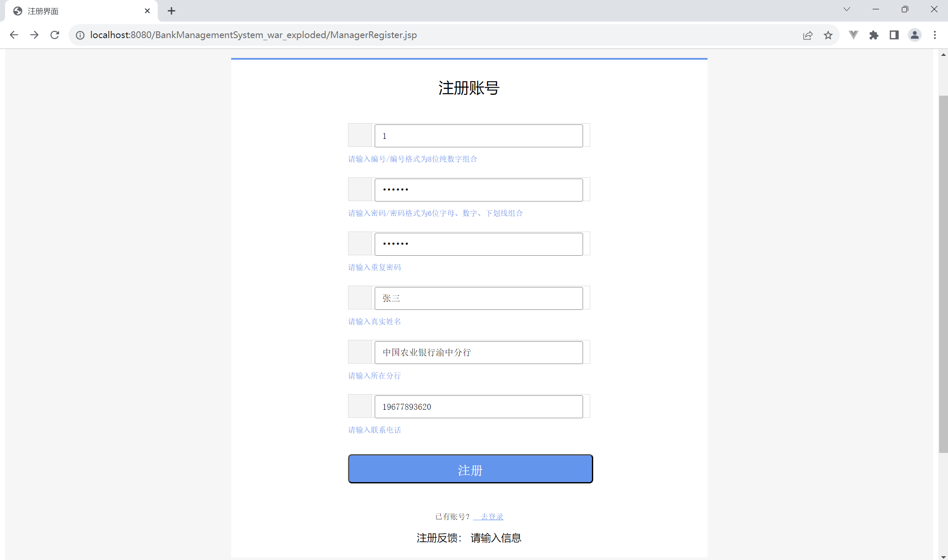The height and width of the screenshot is (560, 948).
Task: Open the user profile avatar
Action: pos(915,35)
